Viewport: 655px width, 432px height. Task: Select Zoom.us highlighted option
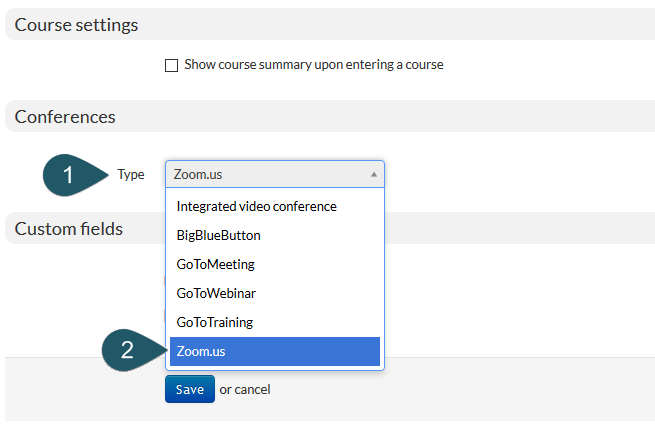[x=275, y=351]
